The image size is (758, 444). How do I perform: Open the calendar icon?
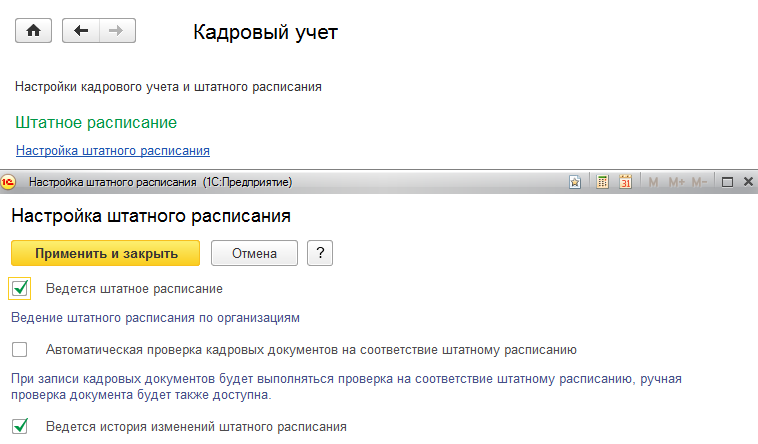coord(626,182)
